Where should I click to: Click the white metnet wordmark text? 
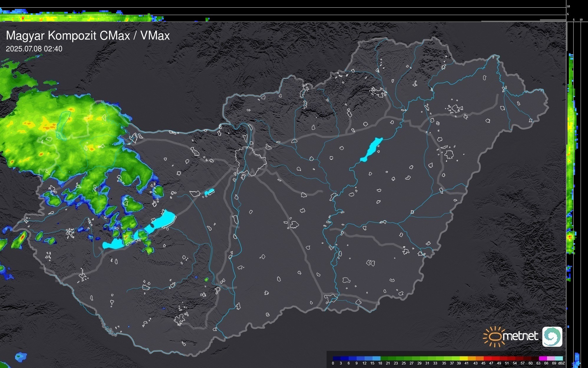coord(520,336)
